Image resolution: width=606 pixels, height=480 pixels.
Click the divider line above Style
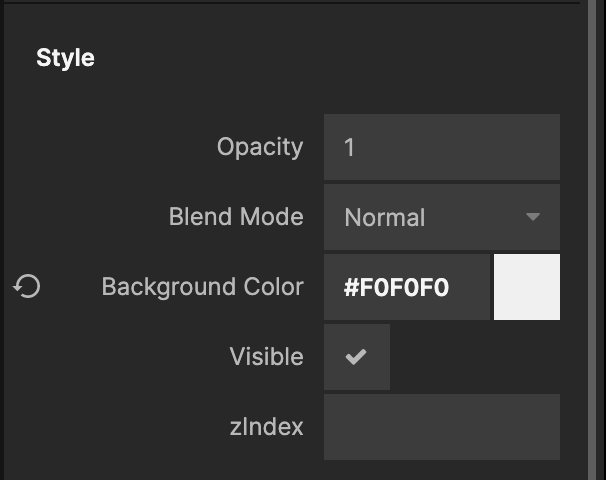point(300,3)
